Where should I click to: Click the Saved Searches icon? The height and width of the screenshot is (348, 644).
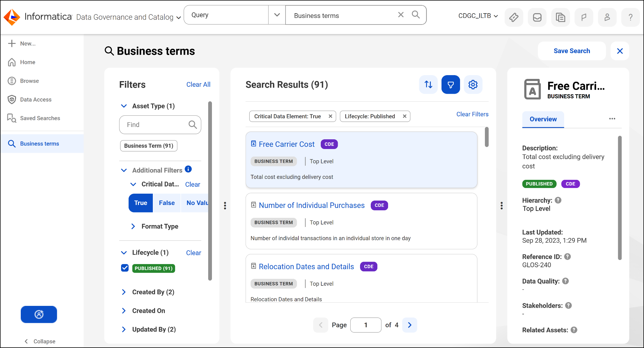tap(12, 118)
